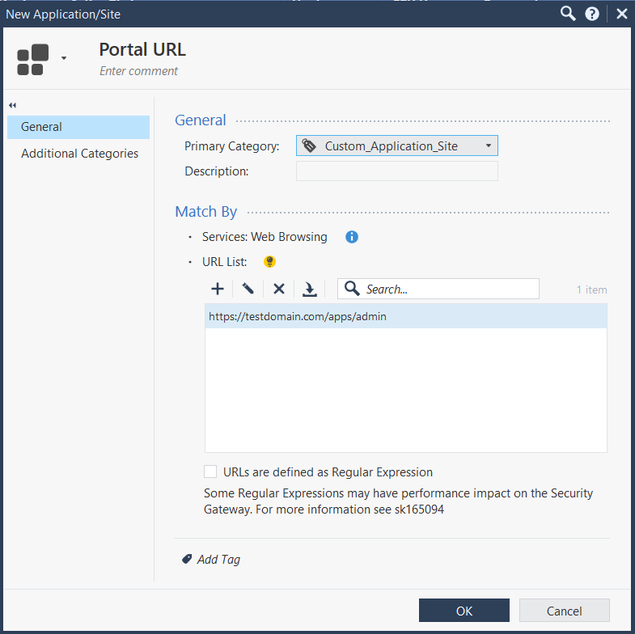The height and width of the screenshot is (634, 635).
Task: Click the URL list search field
Action: click(448, 289)
